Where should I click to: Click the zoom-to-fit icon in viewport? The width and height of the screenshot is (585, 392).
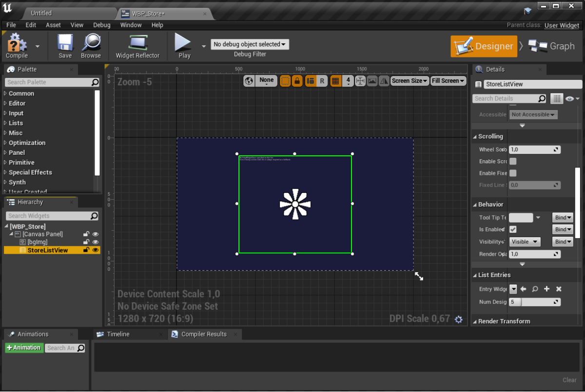tap(360, 81)
